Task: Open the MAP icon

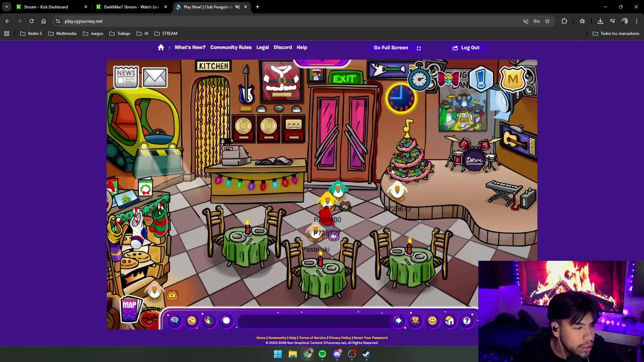Action: [x=130, y=309]
